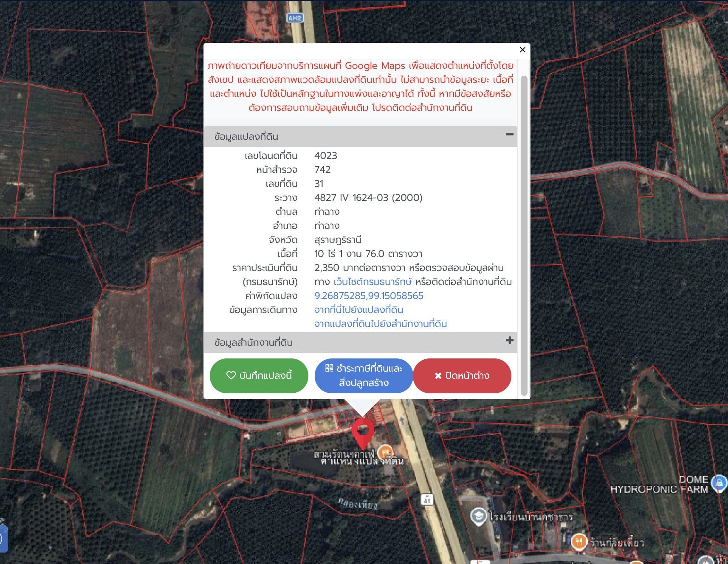This screenshot has width=728, height=564.
Task: Save parcel with green บันทึกแปลงนี้ button
Action: [259, 376]
